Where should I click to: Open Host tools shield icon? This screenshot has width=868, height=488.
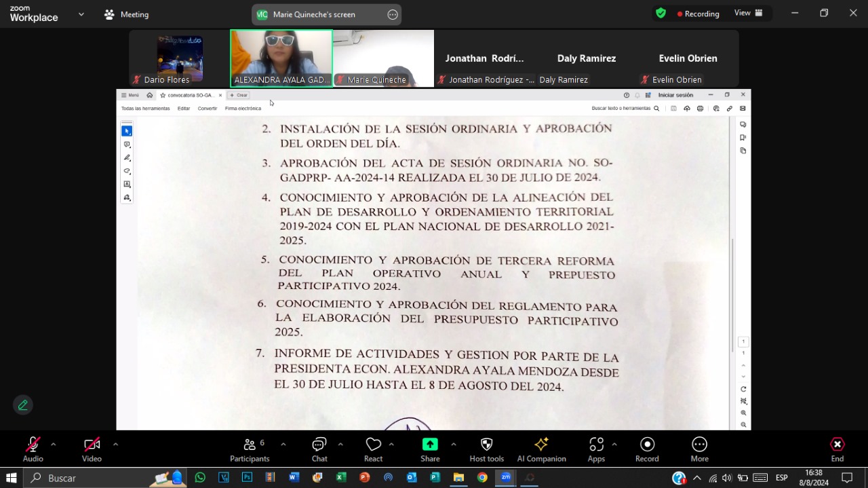[486, 449]
